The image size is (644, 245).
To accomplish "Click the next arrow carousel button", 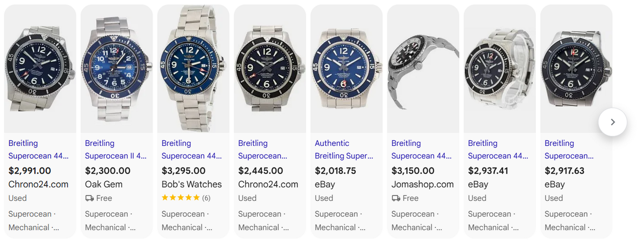I will [x=612, y=122].
